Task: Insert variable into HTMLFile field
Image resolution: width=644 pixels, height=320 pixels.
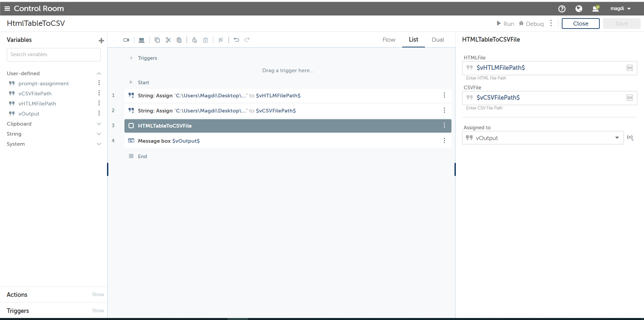Action: [x=630, y=68]
